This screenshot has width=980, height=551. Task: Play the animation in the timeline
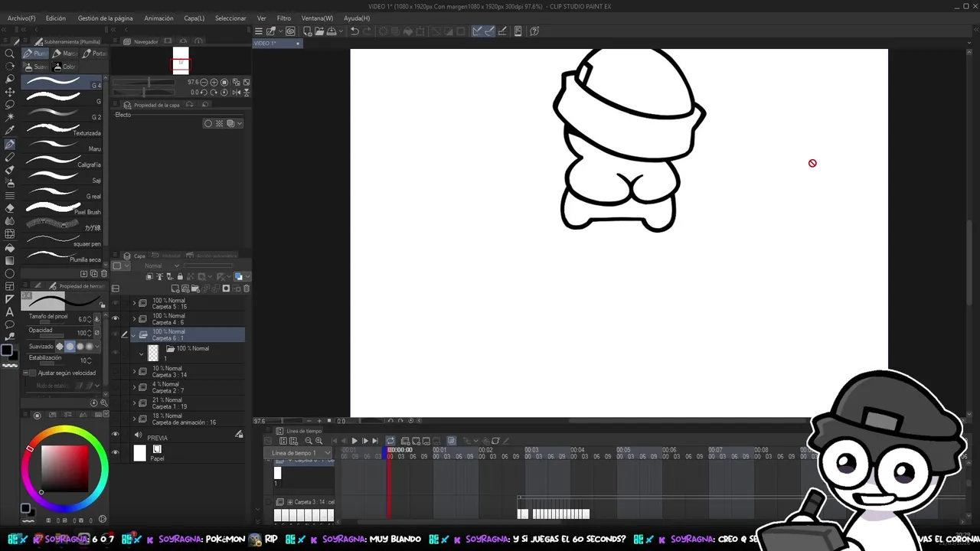(354, 441)
